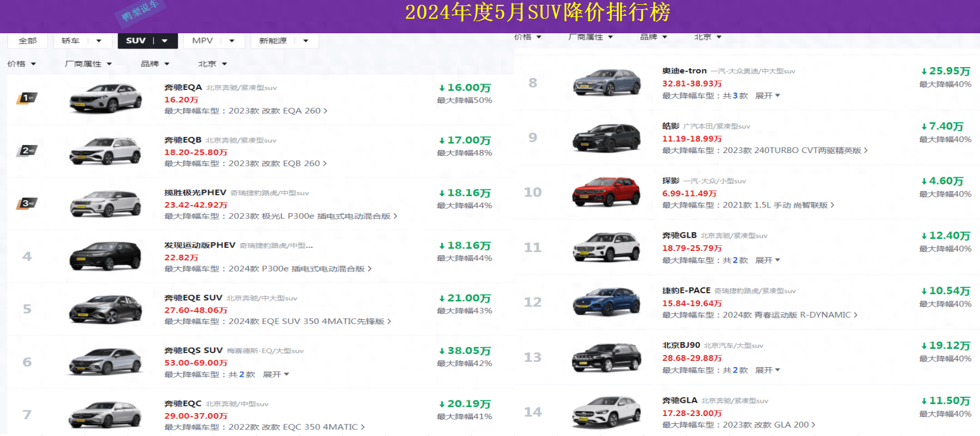The height and width of the screenshot is (436, 980).
Task: Open the right panel 厂商属性 filter
Action: pyautogui.click(x=590, y=37)
